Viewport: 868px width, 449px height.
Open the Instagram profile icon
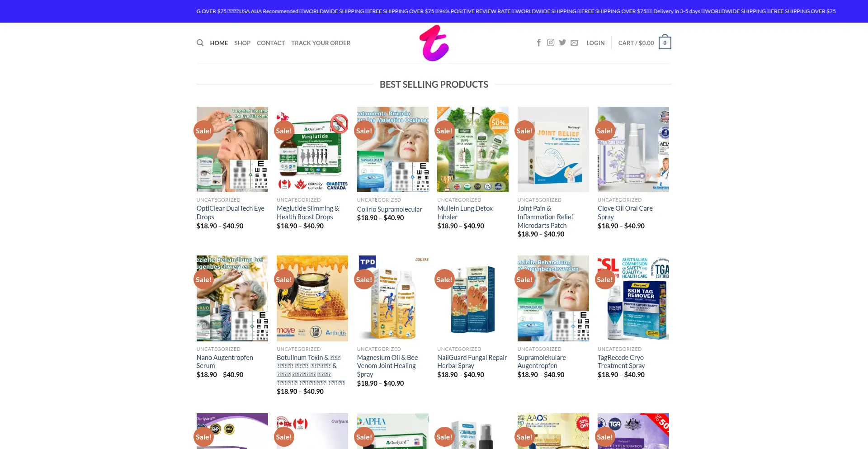[x=551, y=43]
